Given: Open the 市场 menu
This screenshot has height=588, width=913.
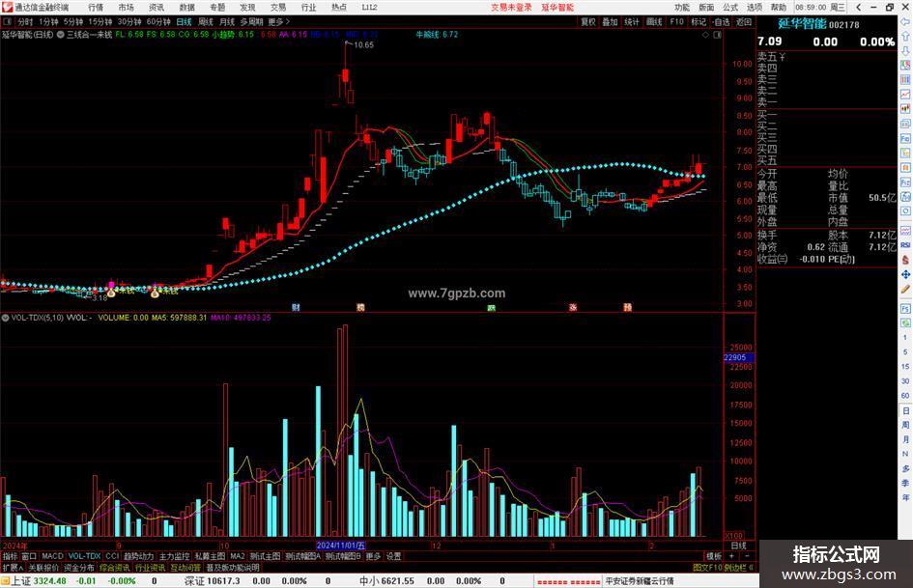Looking at the screenshot, I should tap(126, 7).
